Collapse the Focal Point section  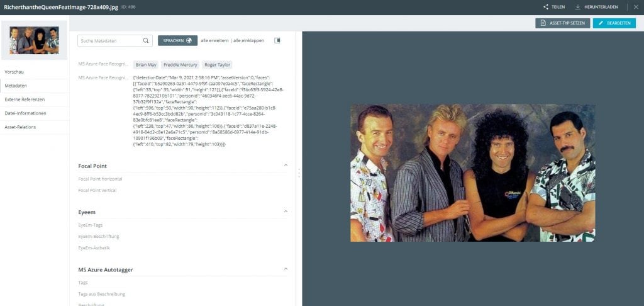286,166
